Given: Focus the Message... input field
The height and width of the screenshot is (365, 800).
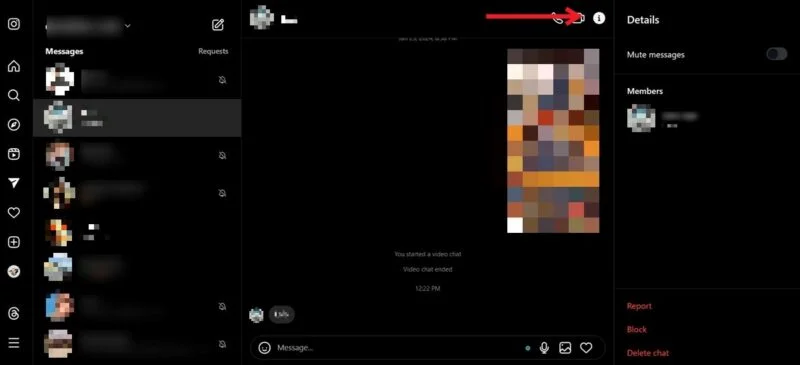Looking at the screenshot, I should pos(398,348).
